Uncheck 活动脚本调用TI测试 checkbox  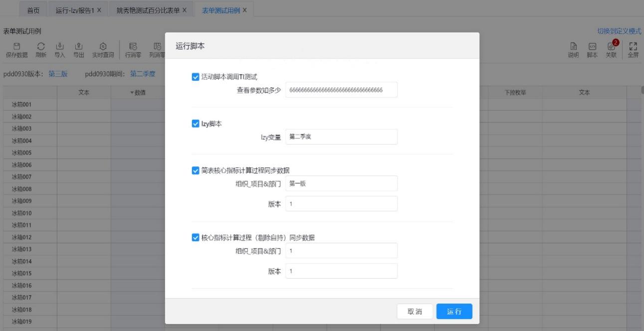pyautogui.click(x=196, y=77)
